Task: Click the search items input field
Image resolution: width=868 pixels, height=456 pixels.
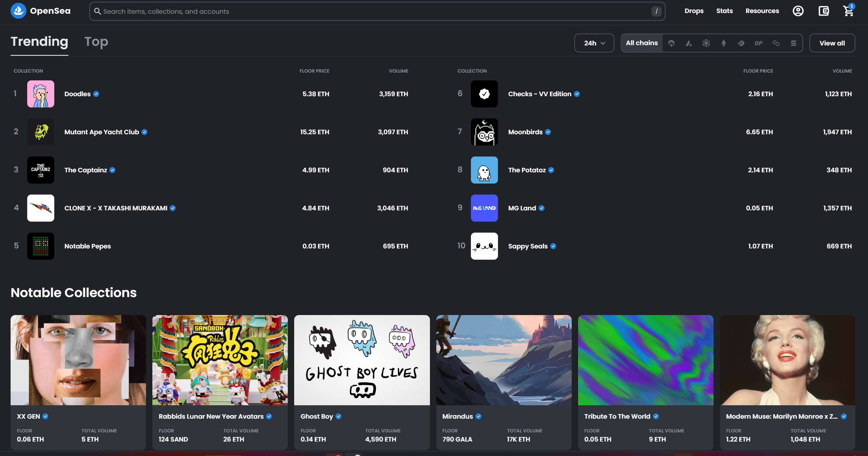Action: click(377, 11)
